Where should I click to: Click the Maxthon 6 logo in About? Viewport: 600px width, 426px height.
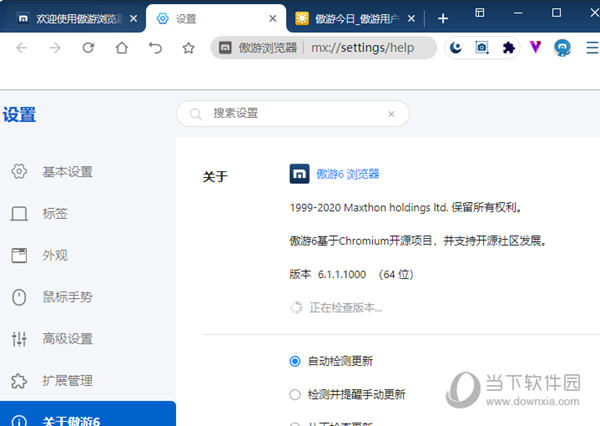pyautogui.click(x=299, y=174)
